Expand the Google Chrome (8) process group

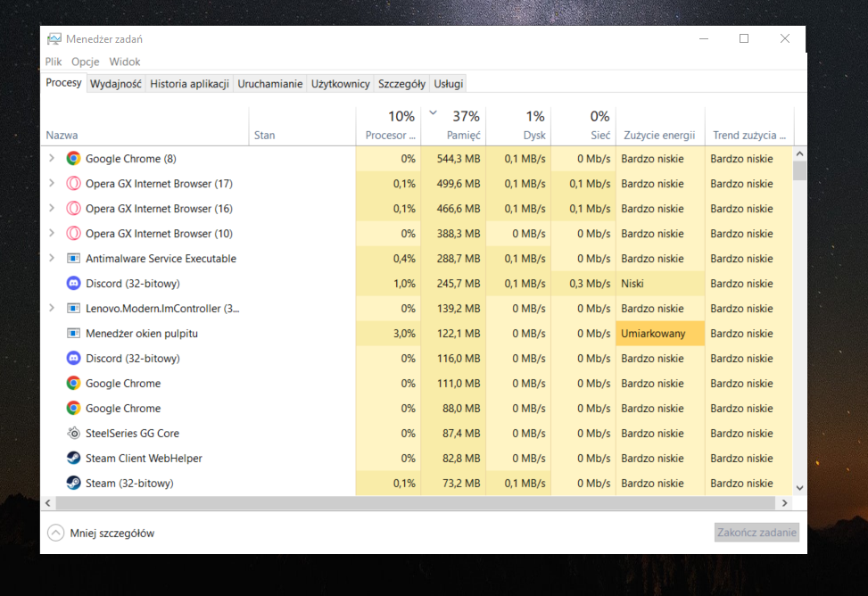coord(52,158)
